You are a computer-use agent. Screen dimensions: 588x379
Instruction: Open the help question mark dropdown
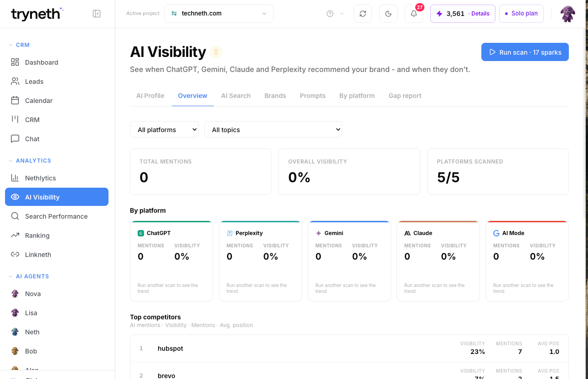pyautogui.click(x=335, y=14)
